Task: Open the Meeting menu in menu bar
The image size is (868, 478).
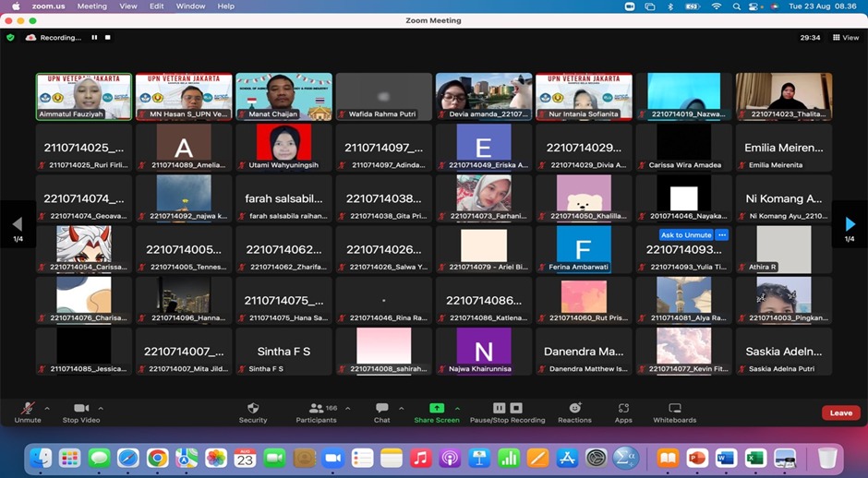Action: (91, 6)
